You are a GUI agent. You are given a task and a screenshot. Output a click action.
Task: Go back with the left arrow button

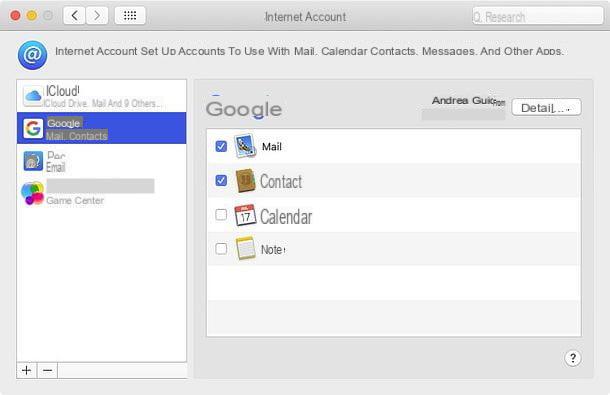point(74,16)
